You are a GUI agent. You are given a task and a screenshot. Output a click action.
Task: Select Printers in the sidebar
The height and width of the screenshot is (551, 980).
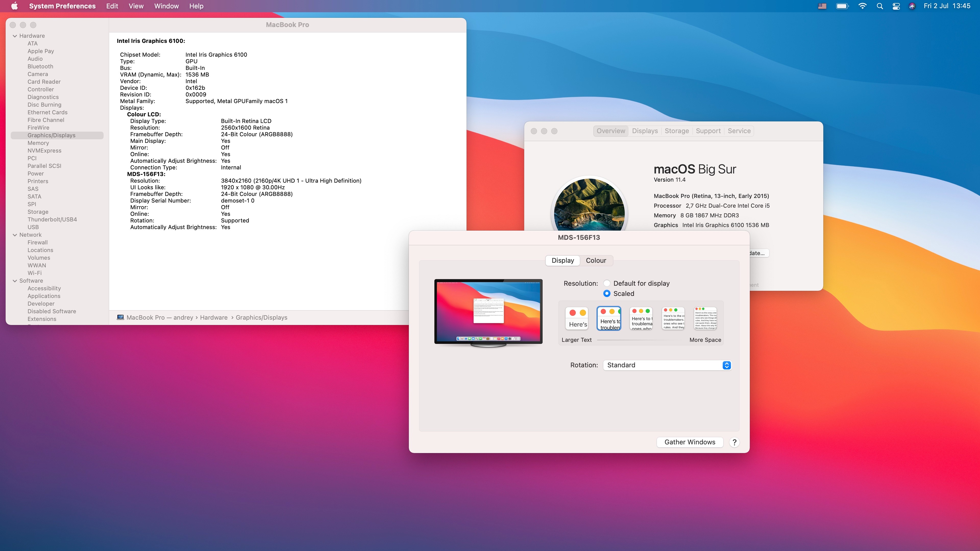tap(38, 181)
